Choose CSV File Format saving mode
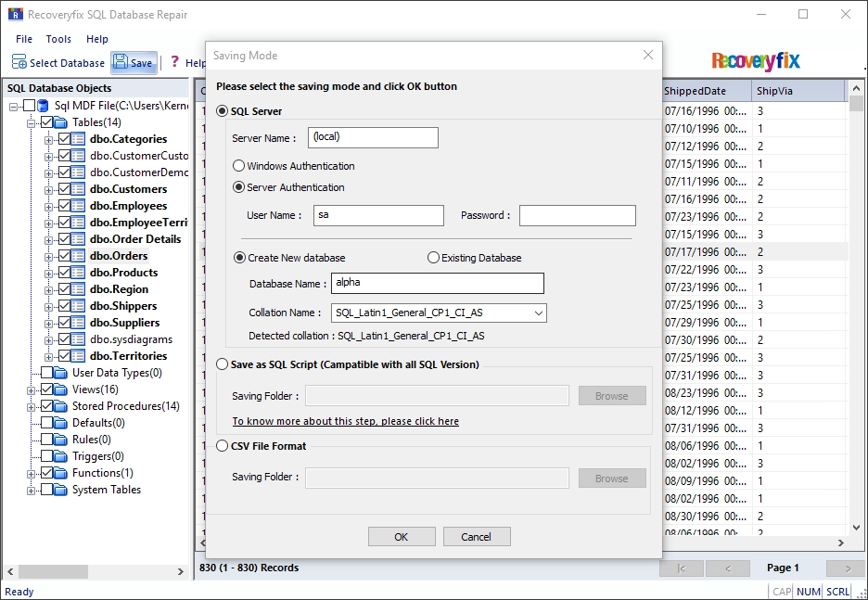The height and width of the screenshot is (600, 868). 222,445
